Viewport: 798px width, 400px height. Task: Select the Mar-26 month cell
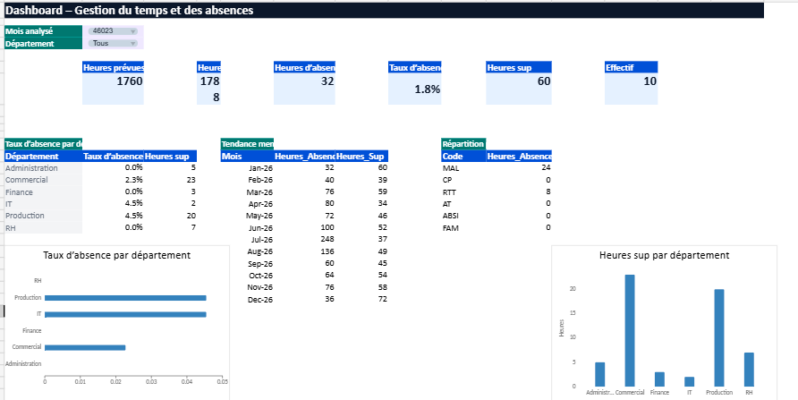click(247, 192)
